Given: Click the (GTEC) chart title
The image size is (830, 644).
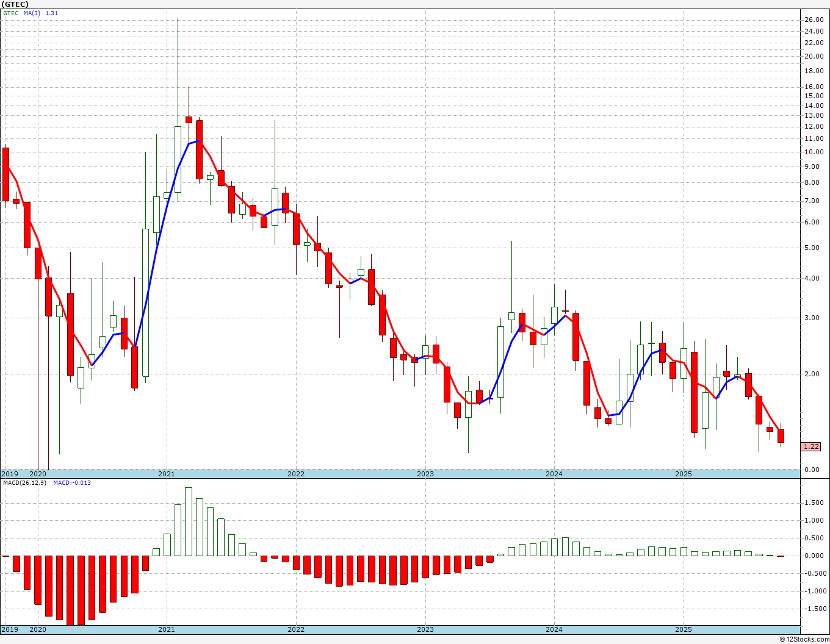Looking at the screenshot, I should 15,4.
